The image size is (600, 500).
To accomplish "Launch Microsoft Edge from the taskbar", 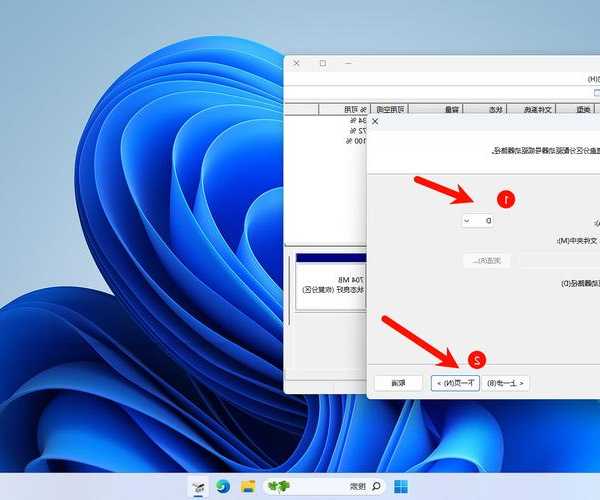I will pyautogui.click(x=222, y=486).
